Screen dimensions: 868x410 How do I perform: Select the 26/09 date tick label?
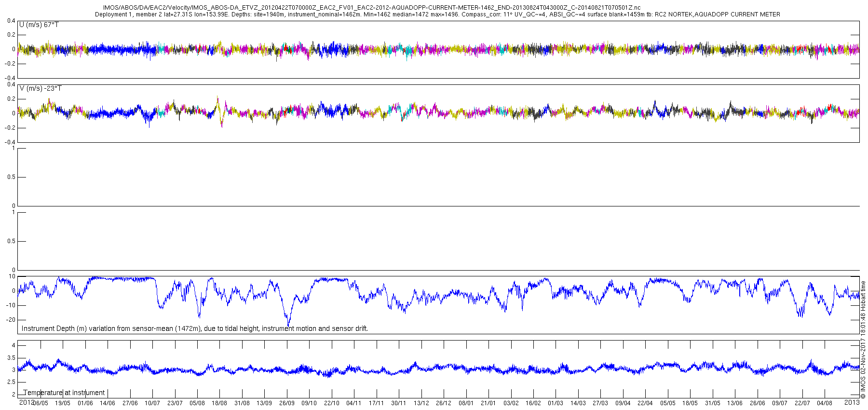pos(287,403)
